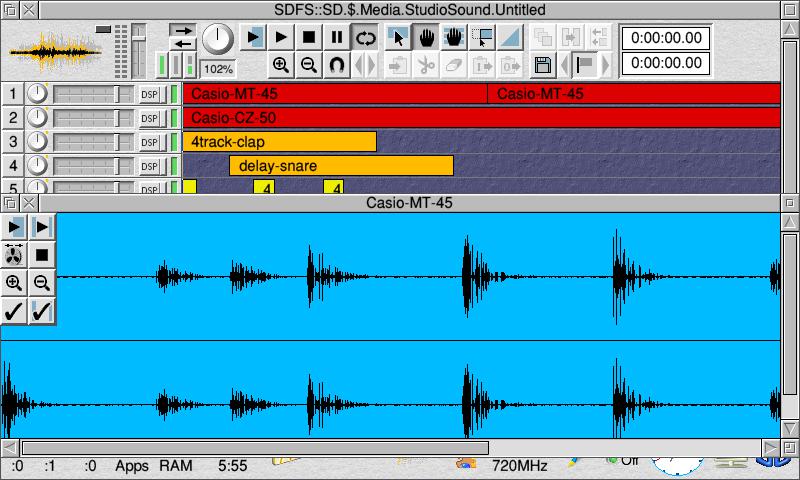Select the fade ramp triangle tool
Image resolution: width=800 pixels, height=480 pixels.
510,38
